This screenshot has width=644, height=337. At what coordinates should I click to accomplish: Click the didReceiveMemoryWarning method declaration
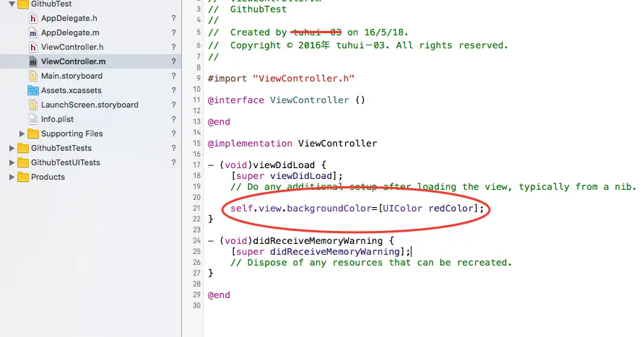[x=301, y=240]
